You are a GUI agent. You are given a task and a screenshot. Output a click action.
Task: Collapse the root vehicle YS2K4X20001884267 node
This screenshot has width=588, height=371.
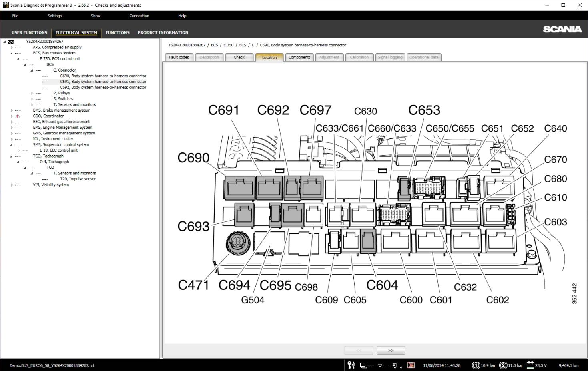click(5, 42)
